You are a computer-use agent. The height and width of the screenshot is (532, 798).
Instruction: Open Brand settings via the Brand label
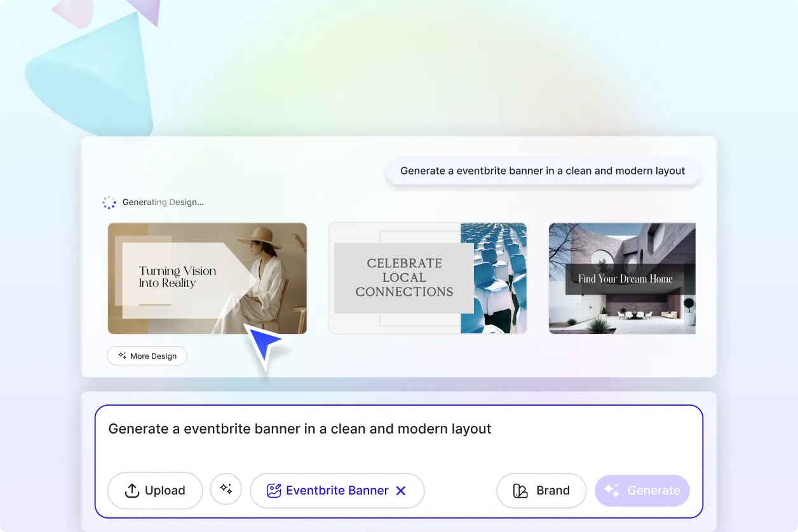(553, 491)
